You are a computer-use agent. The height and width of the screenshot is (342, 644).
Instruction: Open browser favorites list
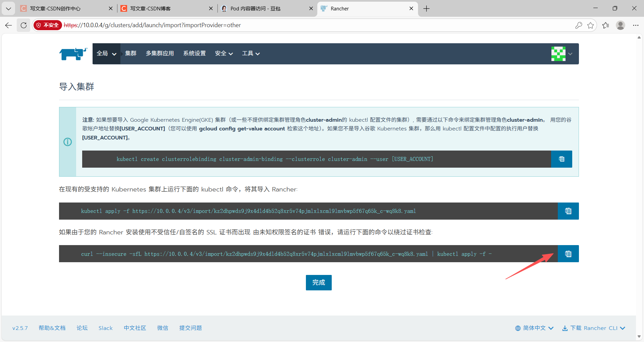coord(606,25)
